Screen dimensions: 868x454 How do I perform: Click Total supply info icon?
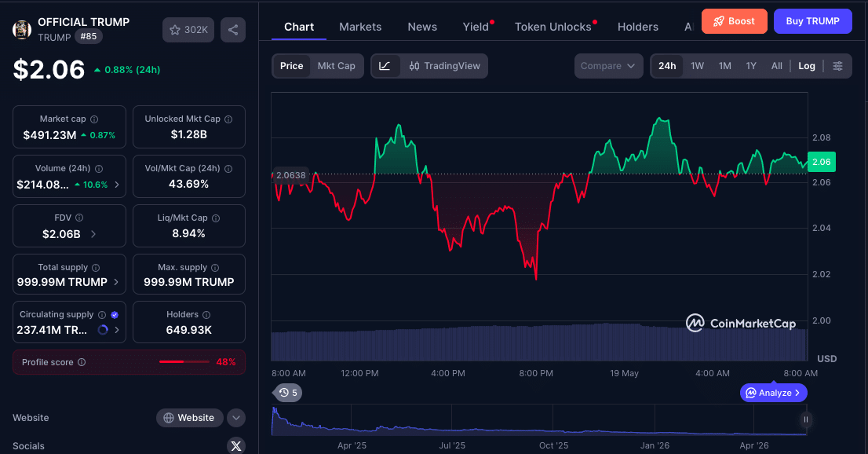(96, 268)
